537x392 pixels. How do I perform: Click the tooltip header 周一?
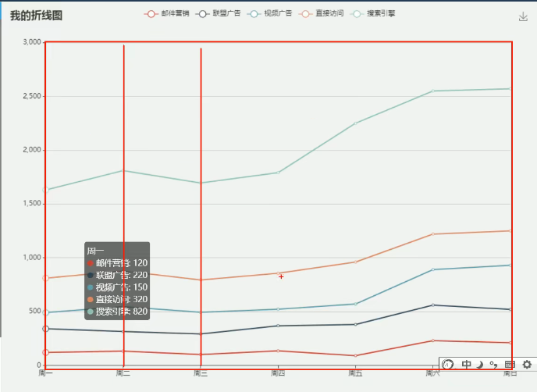click(x=95, y=251)
